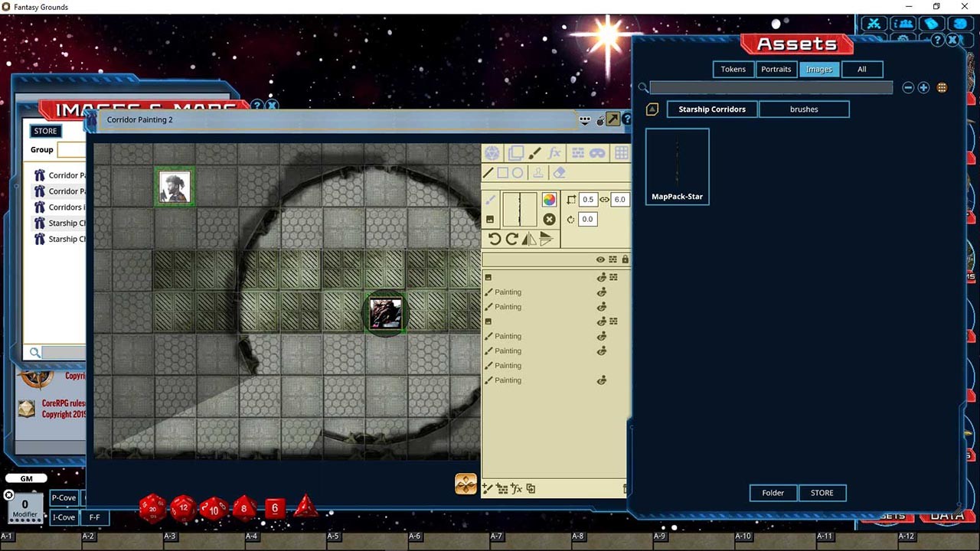Choose the rectangle shape tool
Screen dimensions: 980x551
point(502,173)
